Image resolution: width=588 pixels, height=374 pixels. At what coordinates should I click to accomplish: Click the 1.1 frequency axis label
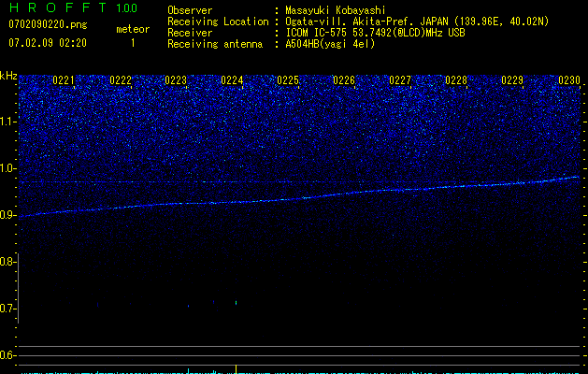click(8, 122)
